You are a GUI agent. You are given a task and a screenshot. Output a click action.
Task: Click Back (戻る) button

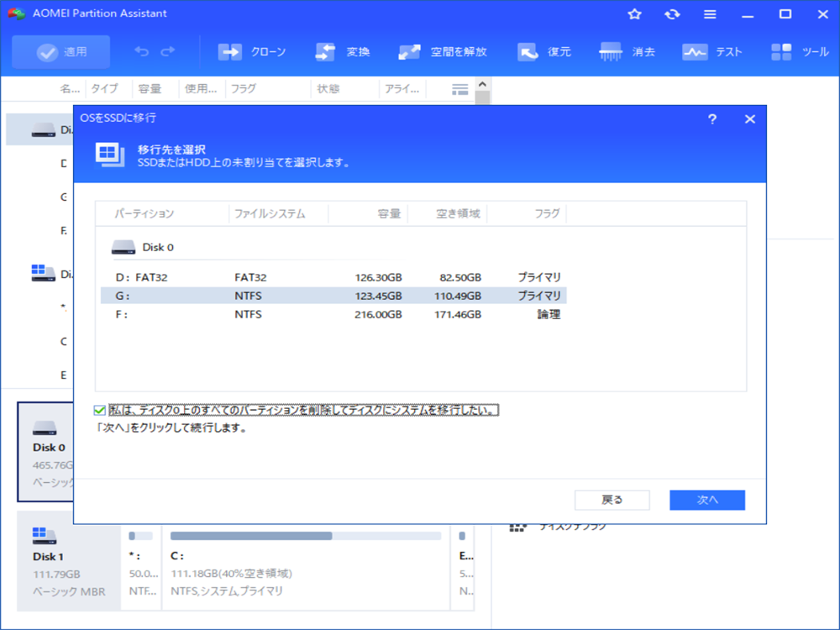(x=612, y=500)
